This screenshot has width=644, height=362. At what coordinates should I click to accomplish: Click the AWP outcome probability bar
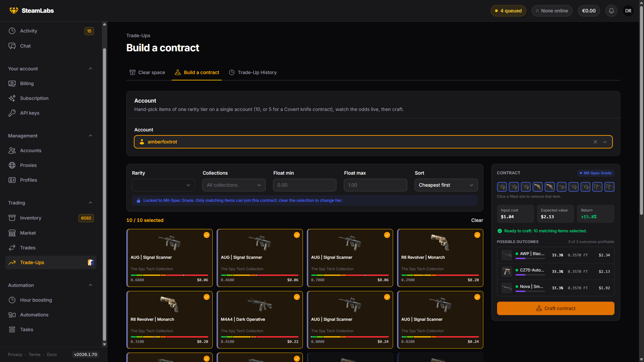(530, 258)
